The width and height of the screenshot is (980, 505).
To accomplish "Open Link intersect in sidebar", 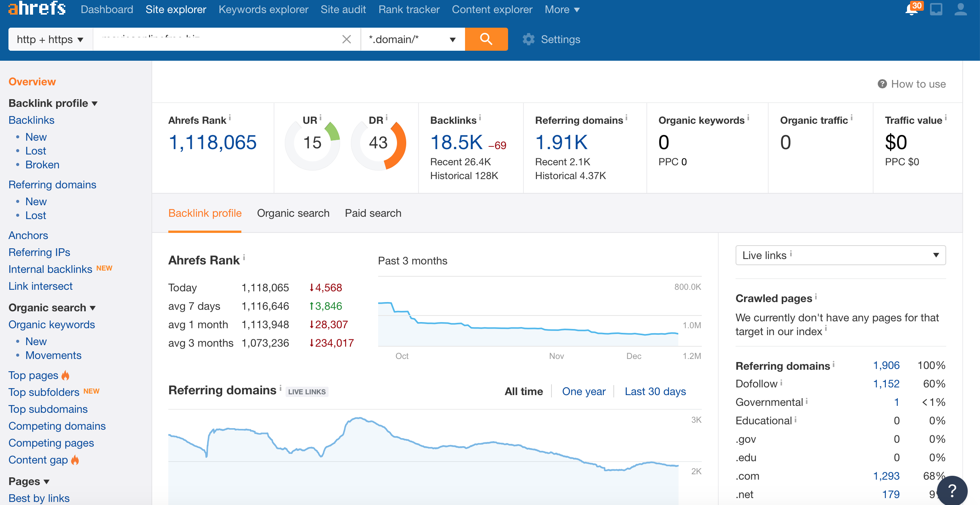I will 40,286.
